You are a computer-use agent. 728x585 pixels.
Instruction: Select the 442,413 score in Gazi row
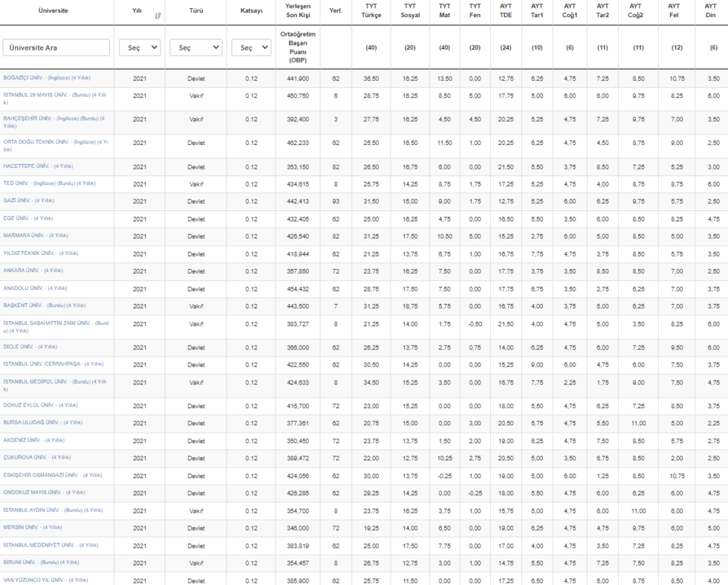point(298,201)
